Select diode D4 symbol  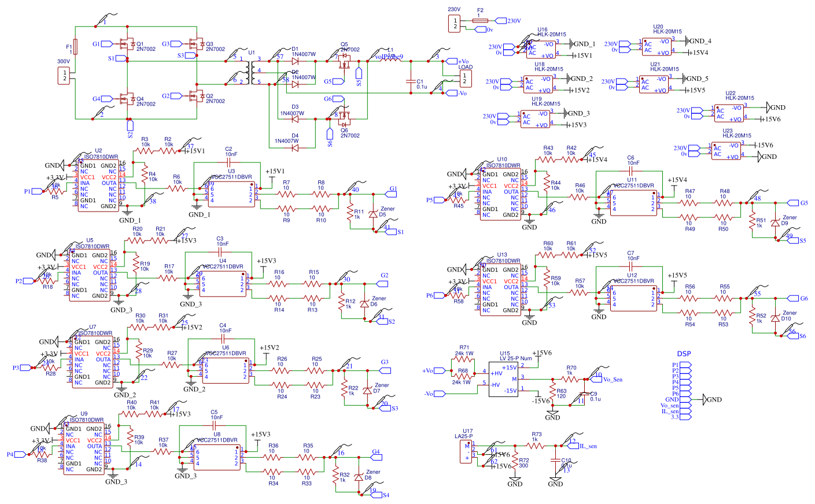(295, 147)
